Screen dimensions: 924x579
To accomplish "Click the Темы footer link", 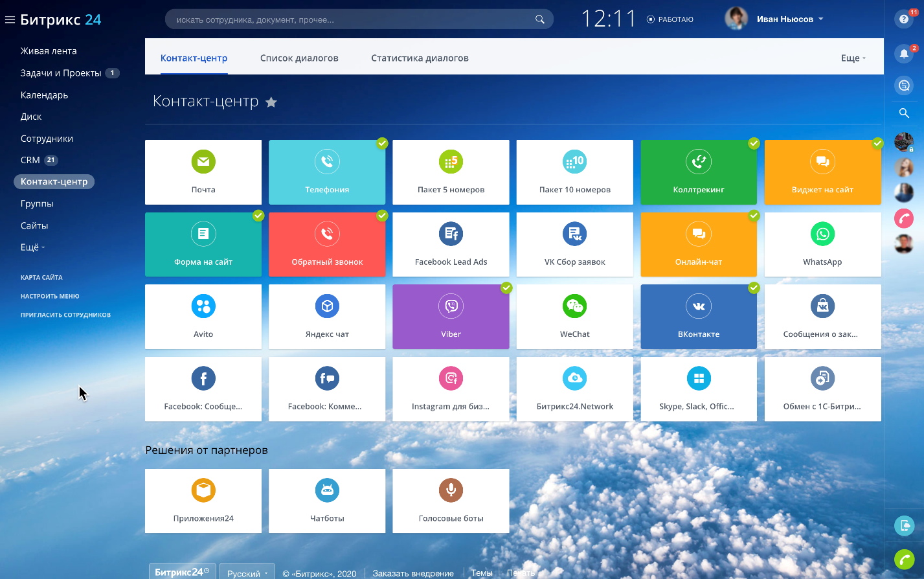I will [x=482, y=573].
